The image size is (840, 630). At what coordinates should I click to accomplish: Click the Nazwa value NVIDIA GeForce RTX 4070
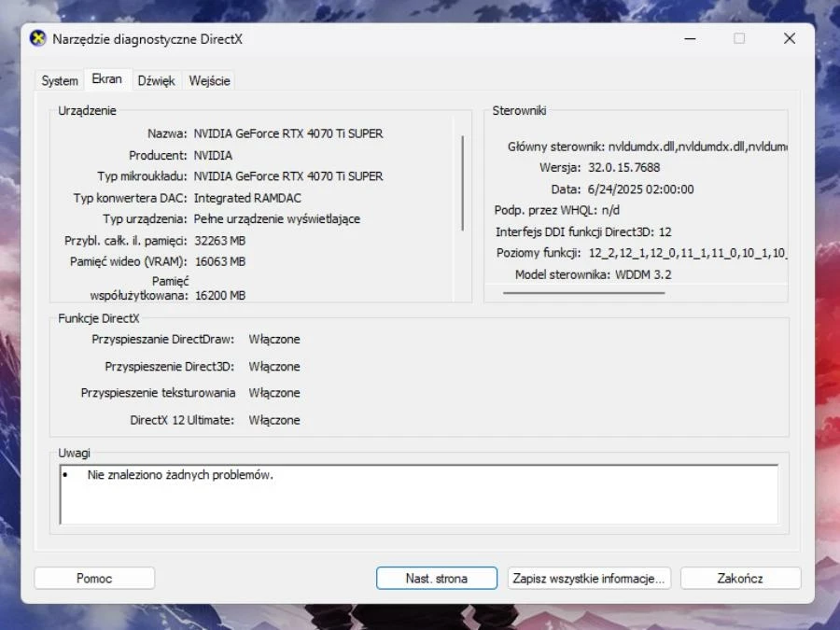[x=288, y=133]
